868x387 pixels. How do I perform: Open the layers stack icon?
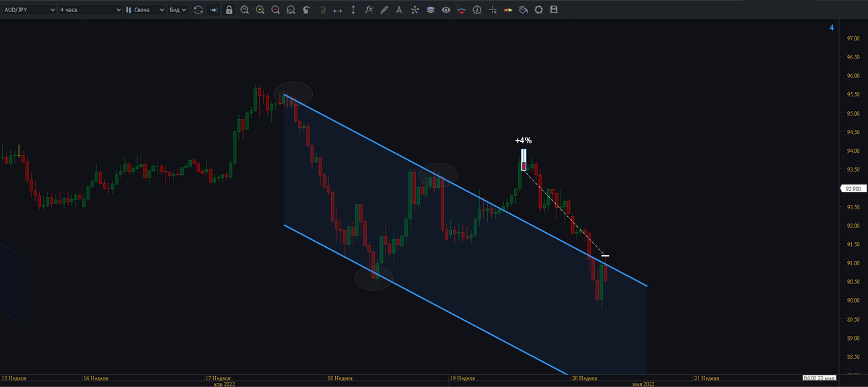coord(430,10)
